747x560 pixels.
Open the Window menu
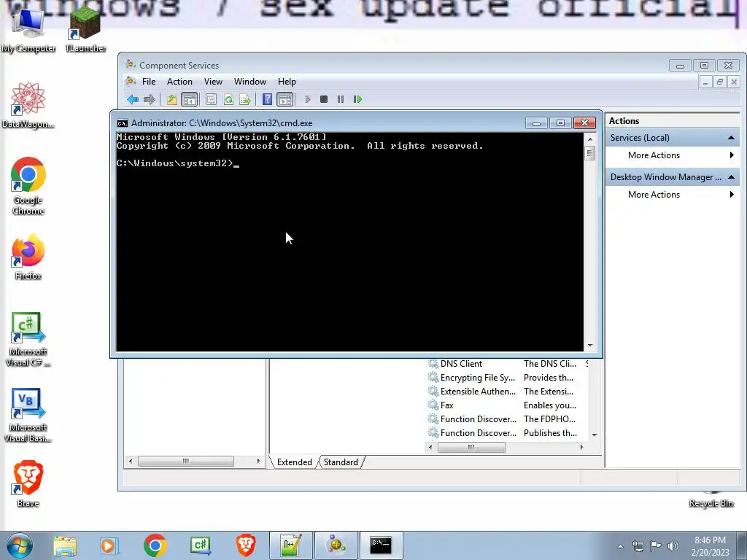(250, 82)
